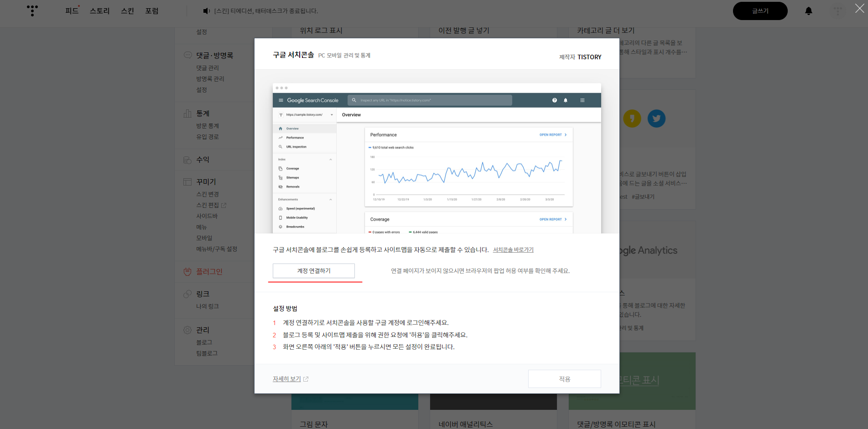Open 방명록 관리 in sidebar

click(x=210, y=79)
